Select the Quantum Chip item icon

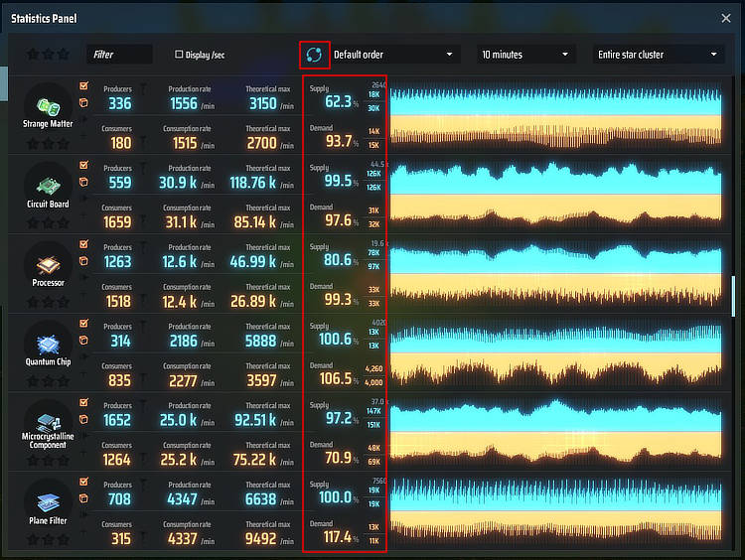[48, 345]
